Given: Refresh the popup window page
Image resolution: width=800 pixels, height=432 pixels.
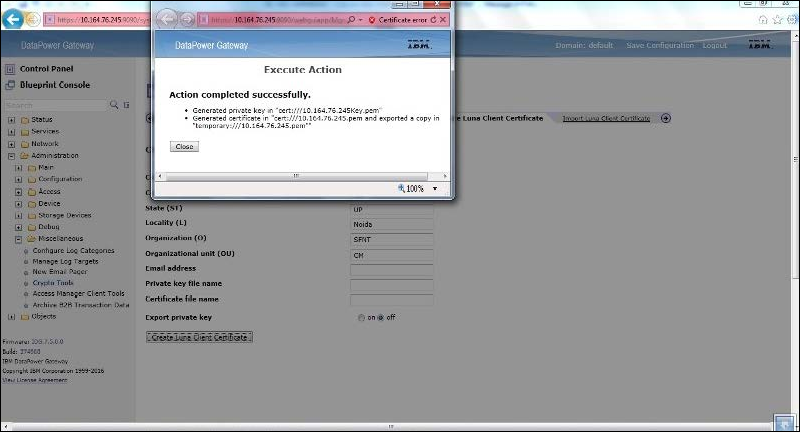Looking at the screenshot, I should click(433, 19).
